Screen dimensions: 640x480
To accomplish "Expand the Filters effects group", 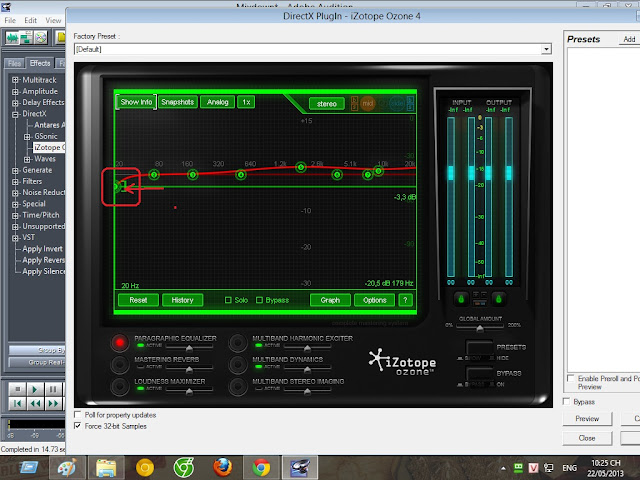I will click(x=15, y=181).
